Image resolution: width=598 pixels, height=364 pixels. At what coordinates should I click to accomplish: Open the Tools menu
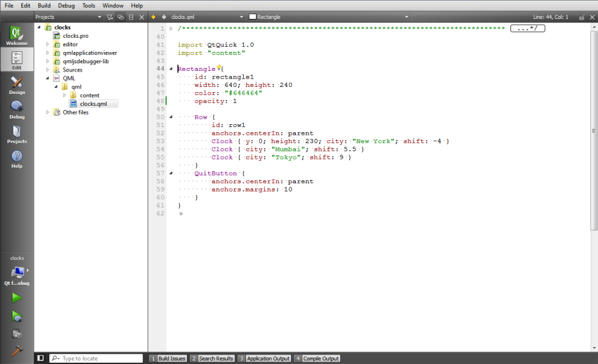tap(89, 5)
